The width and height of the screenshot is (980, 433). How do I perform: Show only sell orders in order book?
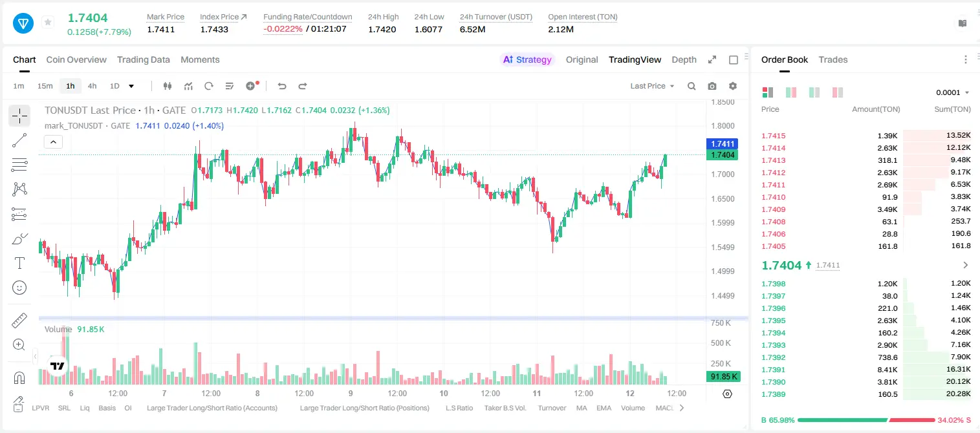tap(838, 92)
